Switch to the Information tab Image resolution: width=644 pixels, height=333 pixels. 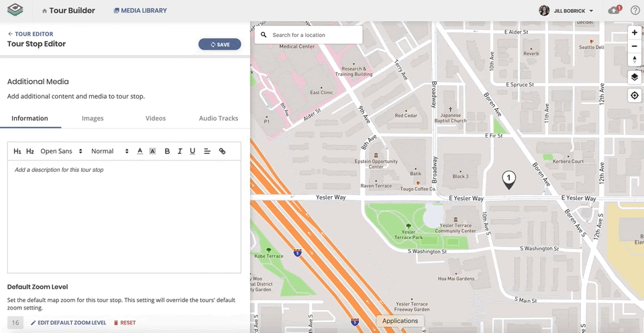coord(30,118)
